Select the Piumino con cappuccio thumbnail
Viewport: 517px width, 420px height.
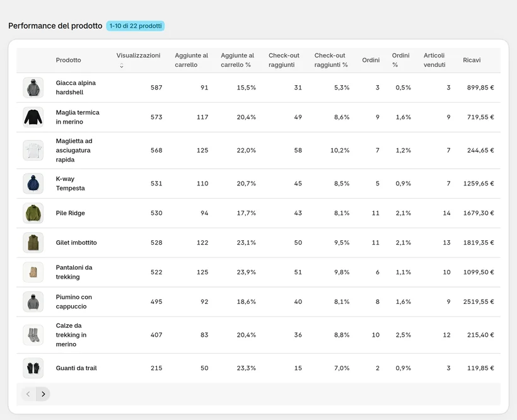click(33, 301)
